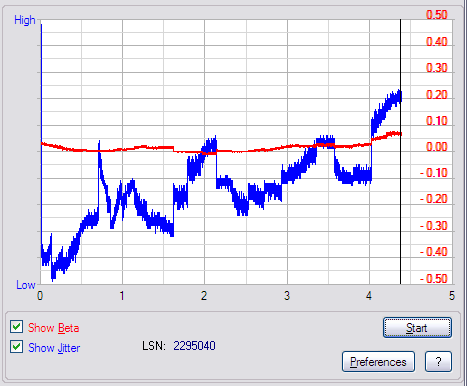Click the 5 label on the horizontal axis
Viewport: 467px width, 386px height.
click(x=452, y=296)
